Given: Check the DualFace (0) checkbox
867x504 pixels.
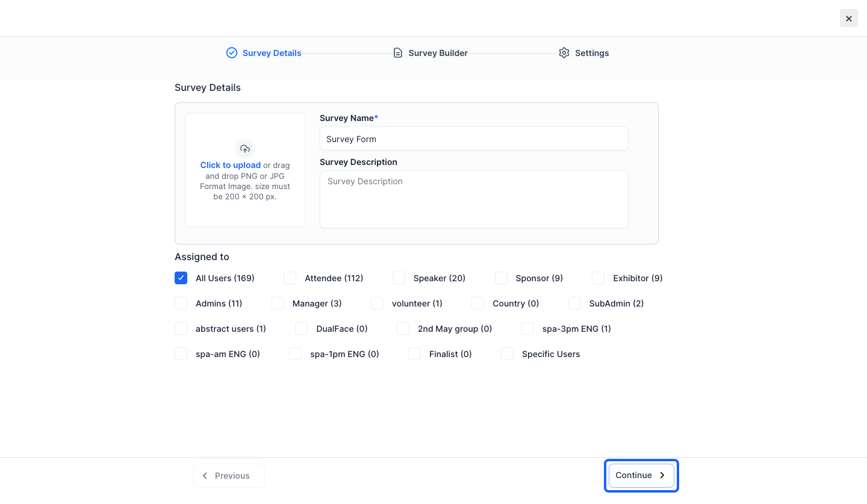Looking at the screenshot, I should point(302,329).
